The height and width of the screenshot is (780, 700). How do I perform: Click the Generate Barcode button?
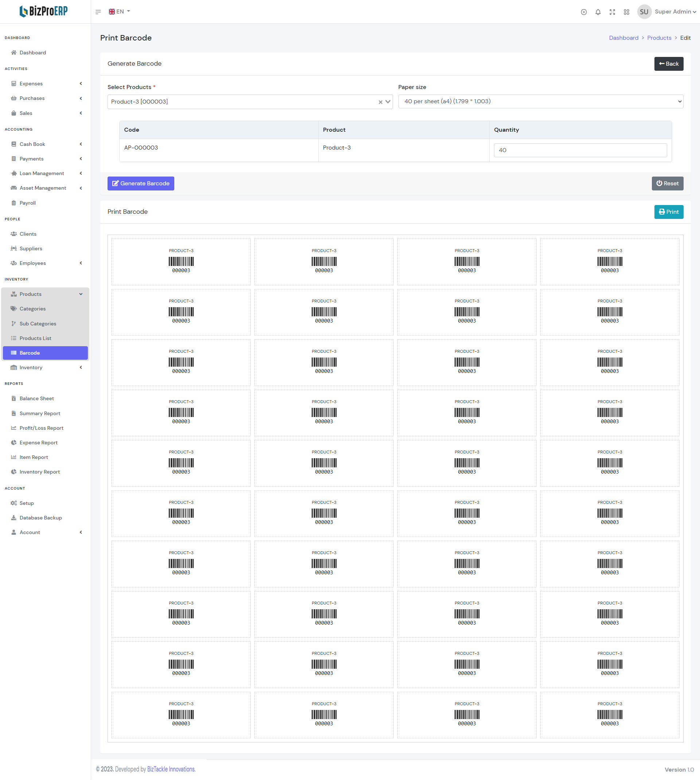coord(141,183)
